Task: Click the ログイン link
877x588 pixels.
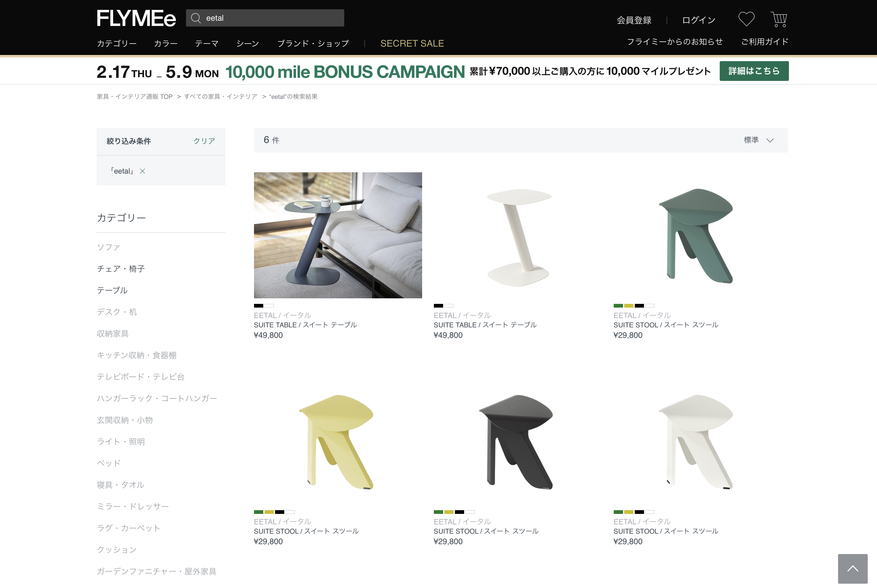Action: [x=698, y=20]
